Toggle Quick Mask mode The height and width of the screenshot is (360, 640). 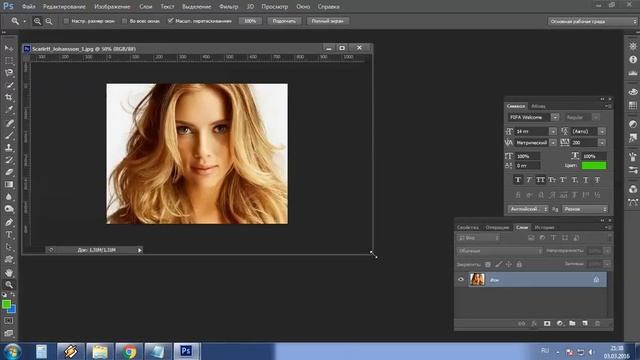9,321
